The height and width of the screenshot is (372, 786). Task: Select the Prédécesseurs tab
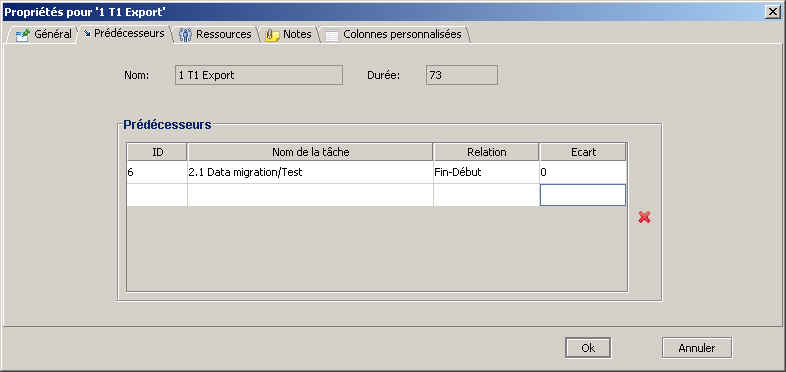[x=124, y=34]
